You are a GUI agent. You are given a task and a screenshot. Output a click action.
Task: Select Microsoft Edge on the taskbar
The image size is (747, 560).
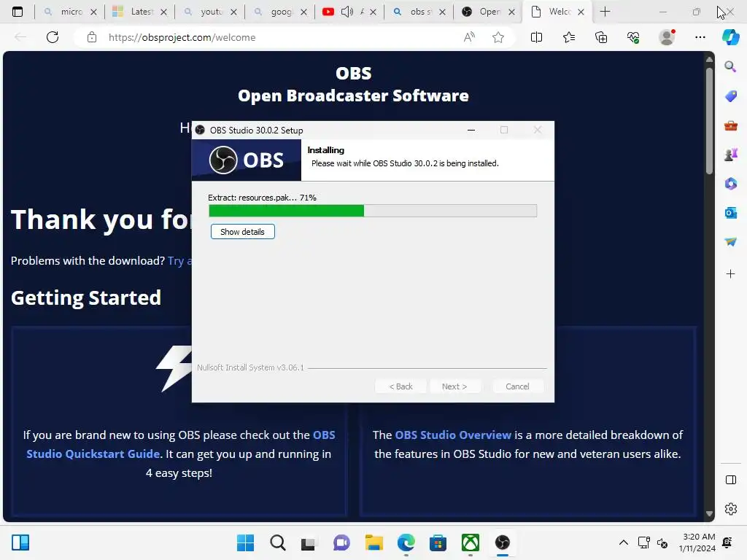click(x=406, y=542)
